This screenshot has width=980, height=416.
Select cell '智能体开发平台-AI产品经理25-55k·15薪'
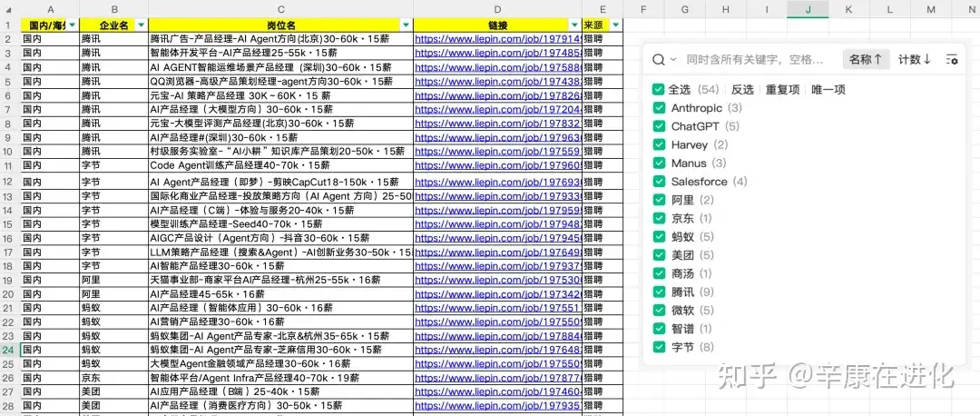tap(280, 53)
